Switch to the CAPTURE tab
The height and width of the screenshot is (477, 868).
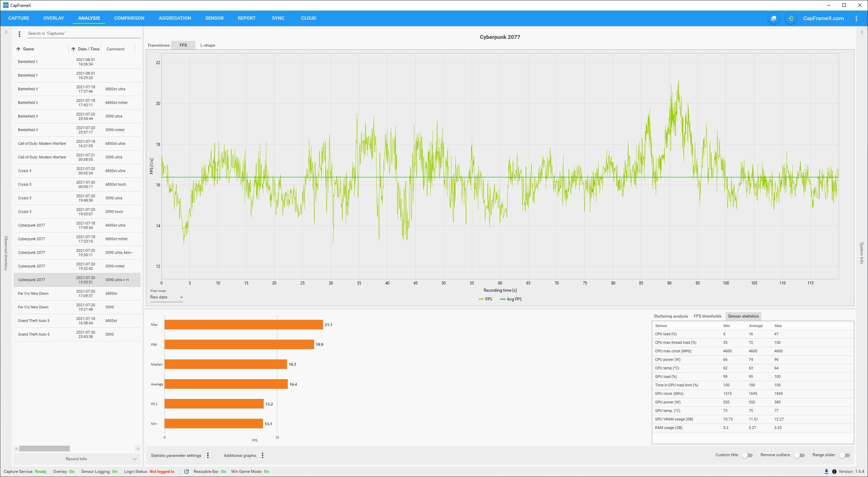(19, 18)
